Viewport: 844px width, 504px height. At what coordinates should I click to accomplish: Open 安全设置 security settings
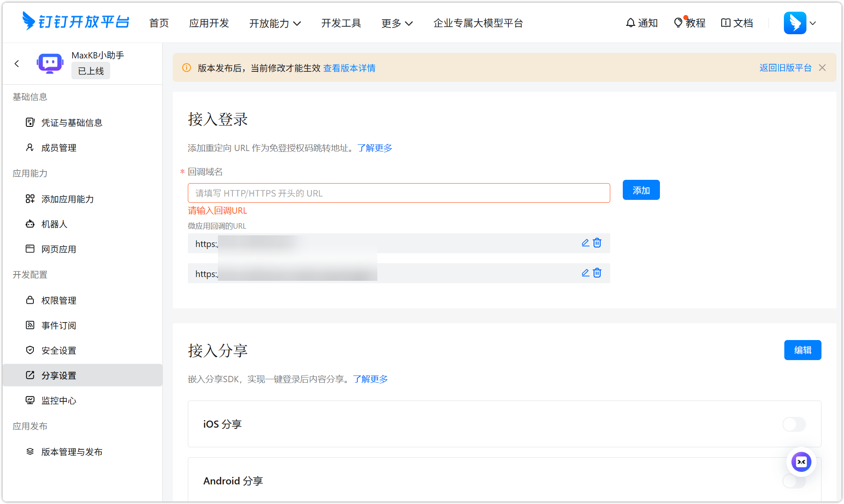[58, 350]
